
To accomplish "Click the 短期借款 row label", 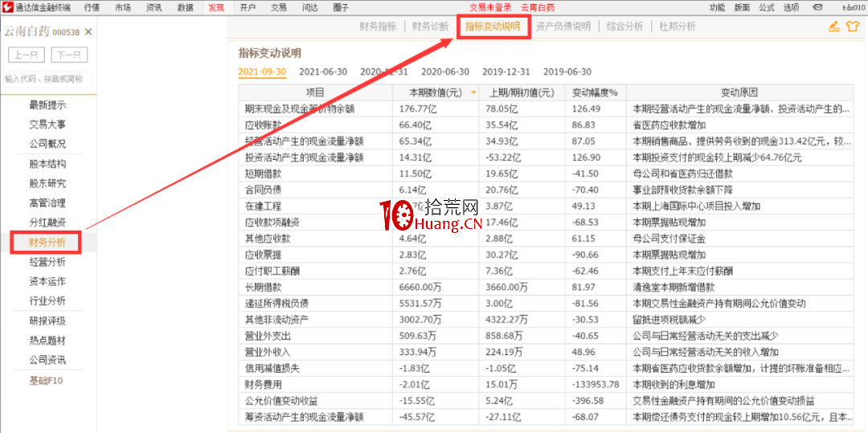I will (x=263, y=174).
